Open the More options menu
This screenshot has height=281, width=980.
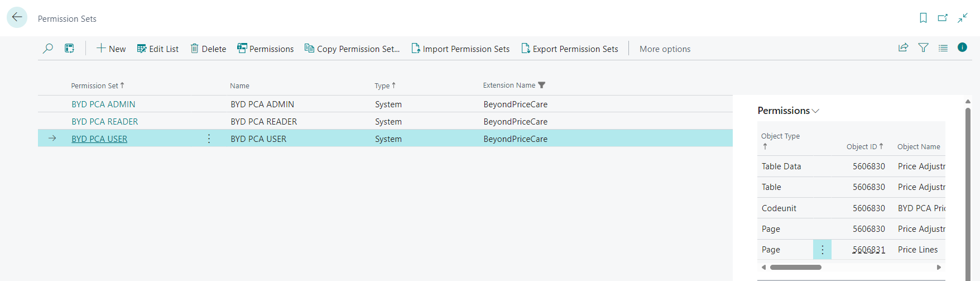click(x=665, y=49)
